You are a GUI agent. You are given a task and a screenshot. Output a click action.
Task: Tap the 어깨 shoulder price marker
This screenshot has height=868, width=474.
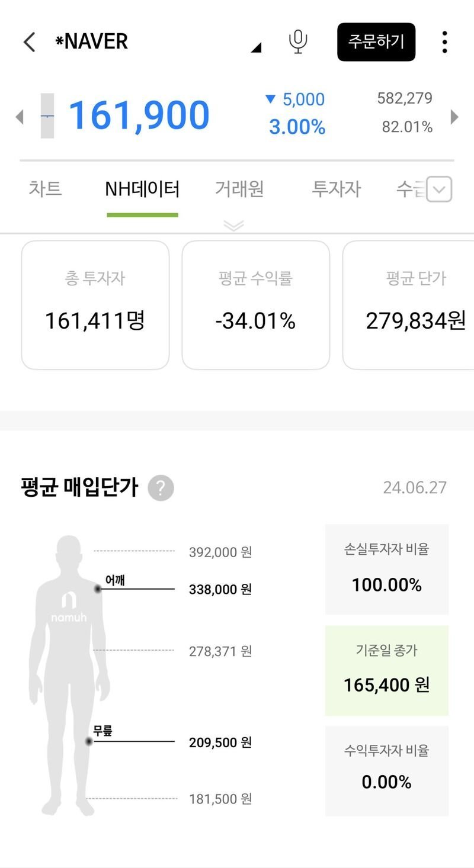[x=116, y=581]
